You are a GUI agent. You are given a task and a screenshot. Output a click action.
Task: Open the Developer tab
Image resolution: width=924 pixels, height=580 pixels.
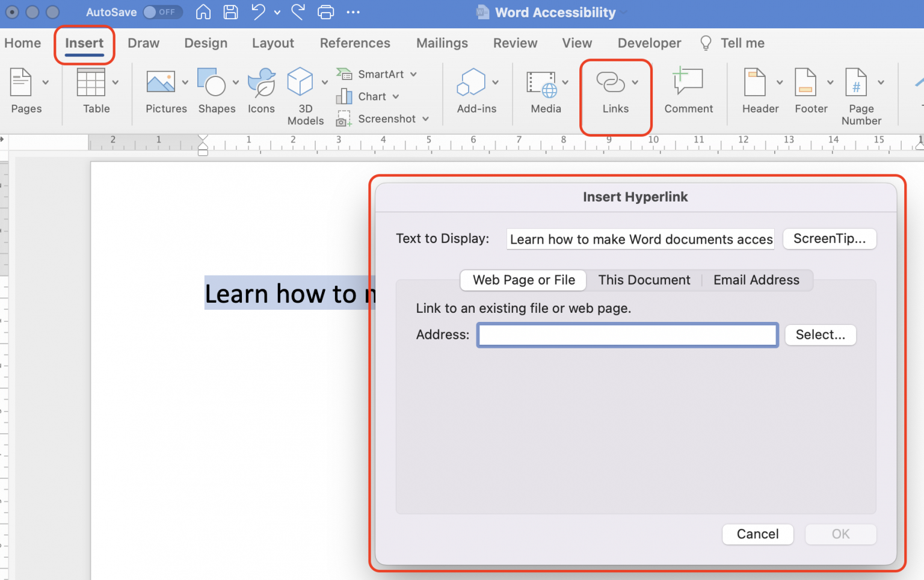tap(648, 43)
